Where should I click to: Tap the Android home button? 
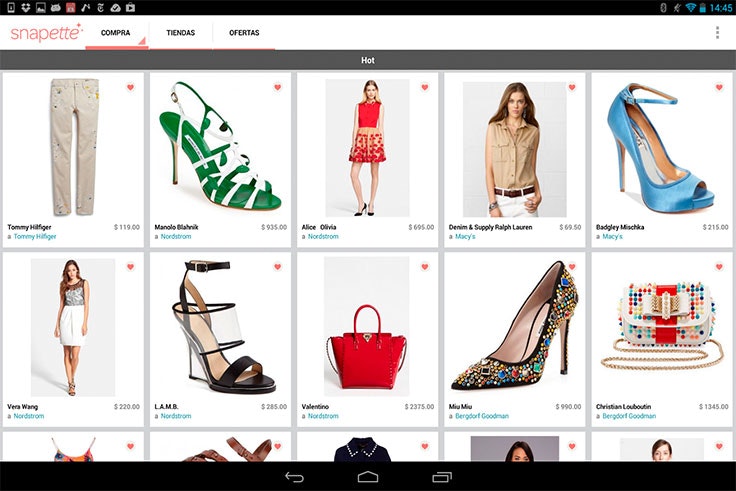pyautogui.click(x=368, y=477)
